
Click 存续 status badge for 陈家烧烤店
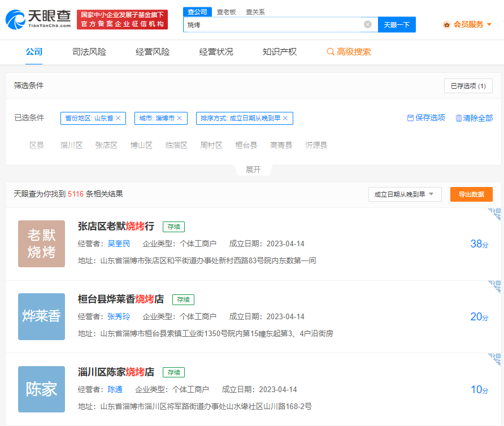click(174, 372)
